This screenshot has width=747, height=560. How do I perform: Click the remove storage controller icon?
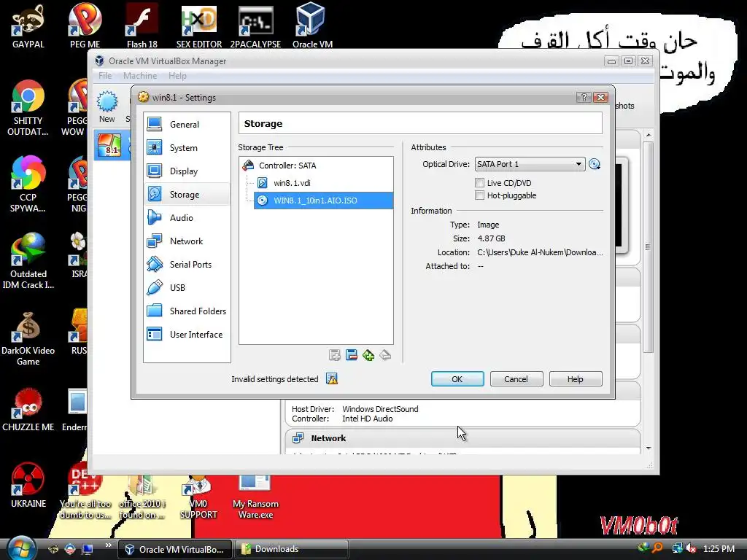coord(352,355)
